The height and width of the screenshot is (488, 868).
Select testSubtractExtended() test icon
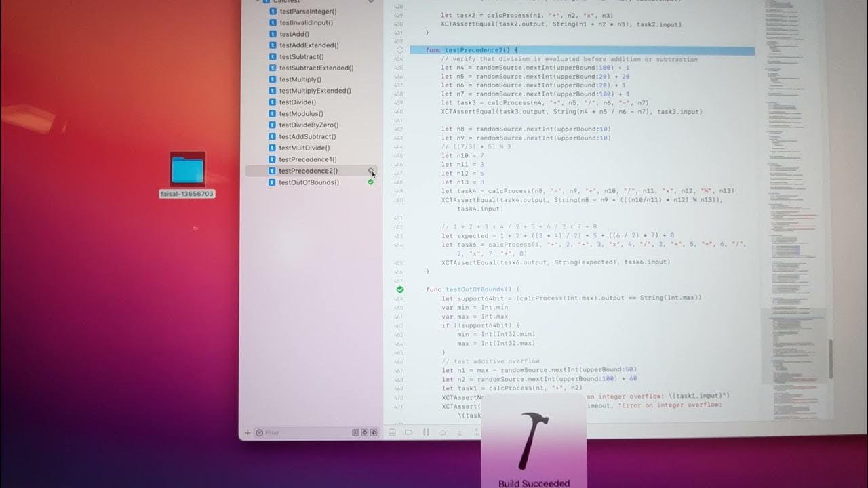pos(273,68)
